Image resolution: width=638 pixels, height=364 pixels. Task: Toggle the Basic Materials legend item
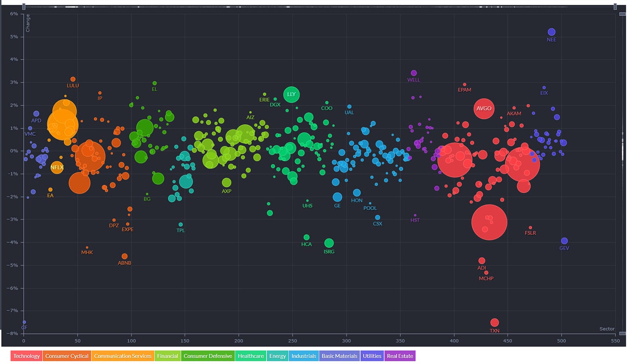click(340, 356)
